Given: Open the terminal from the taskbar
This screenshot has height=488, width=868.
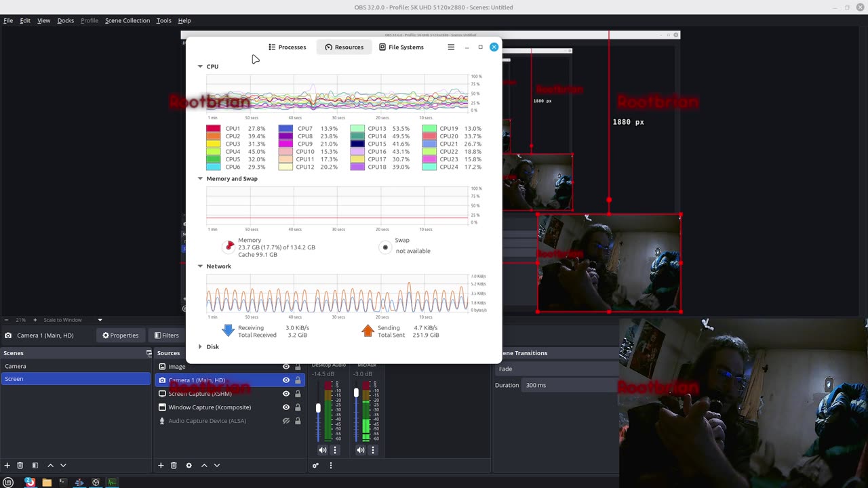Looking at the screenshot, I should pos(63,483).
